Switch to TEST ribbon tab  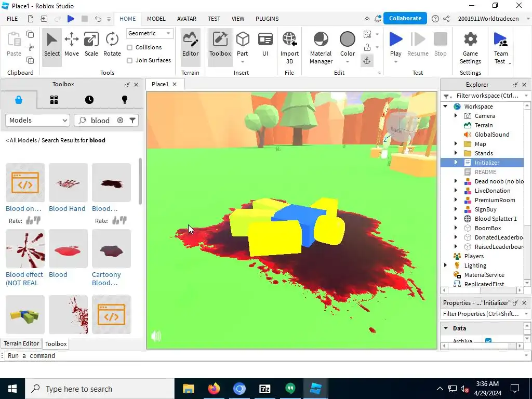pos(214,19)
